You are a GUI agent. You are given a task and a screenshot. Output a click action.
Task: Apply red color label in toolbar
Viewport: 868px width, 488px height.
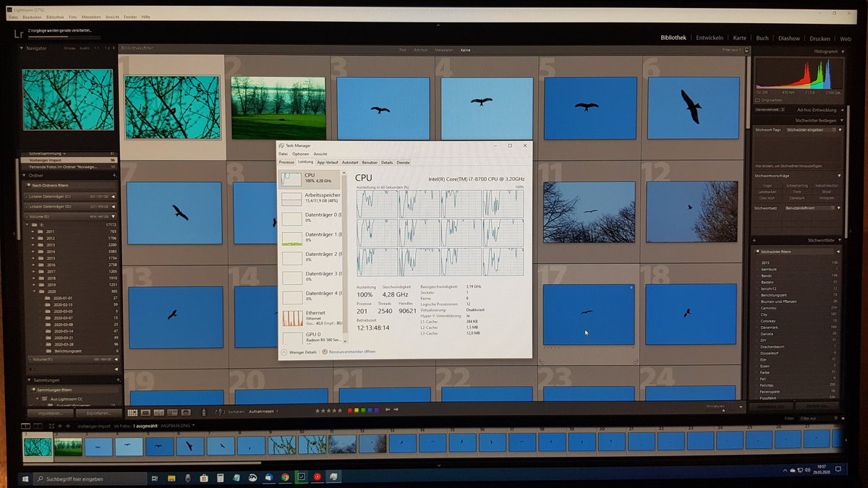pyautogui.click(x=349, y=411)
